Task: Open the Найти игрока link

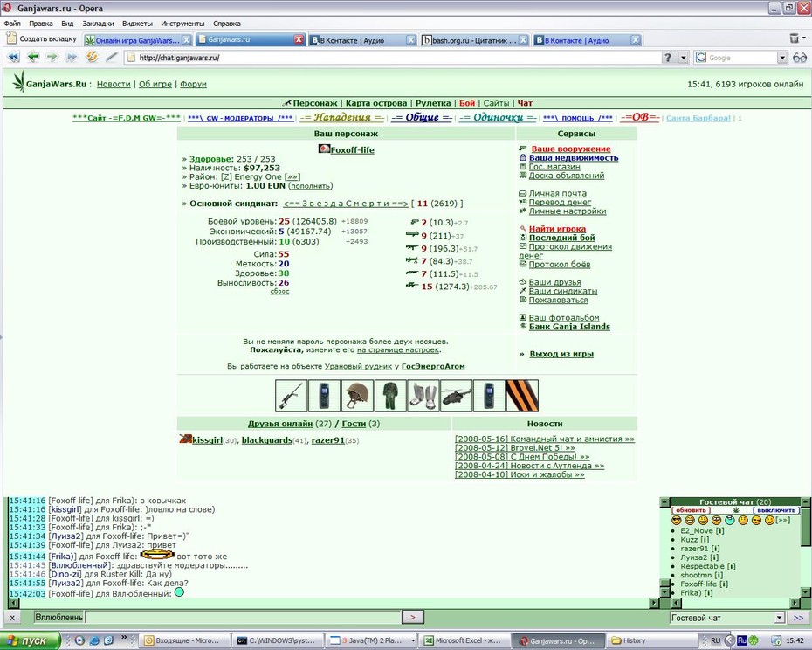Action: point(557,229)
